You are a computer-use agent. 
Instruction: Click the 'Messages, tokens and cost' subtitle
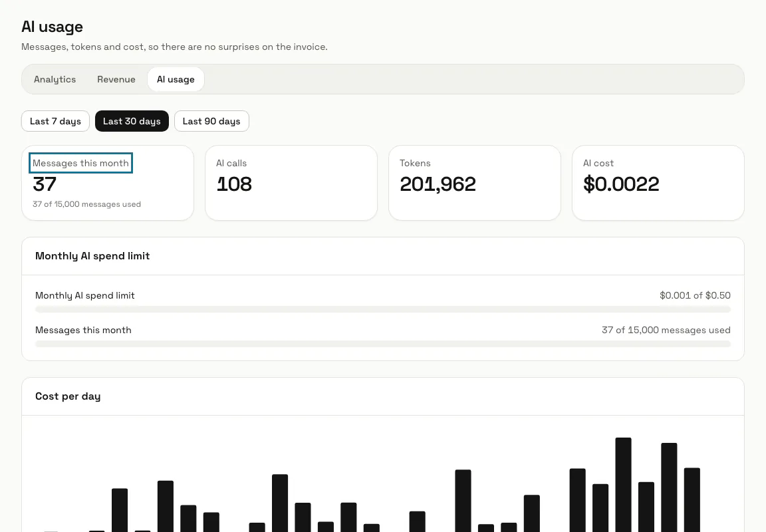pos(174,47)
